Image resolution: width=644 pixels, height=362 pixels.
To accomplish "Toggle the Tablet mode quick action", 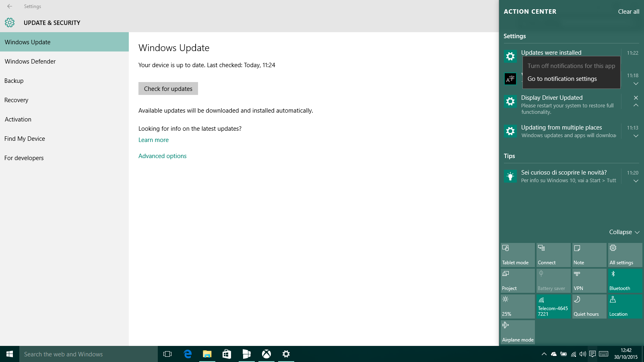I will pos(518,255).
